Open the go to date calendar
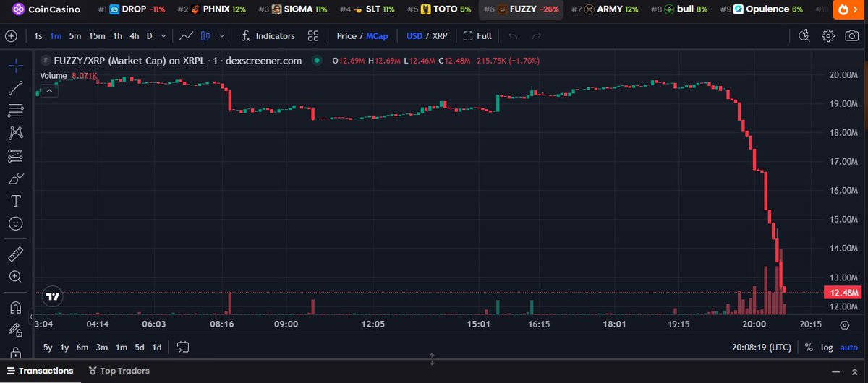 click(x=182, y=348)
